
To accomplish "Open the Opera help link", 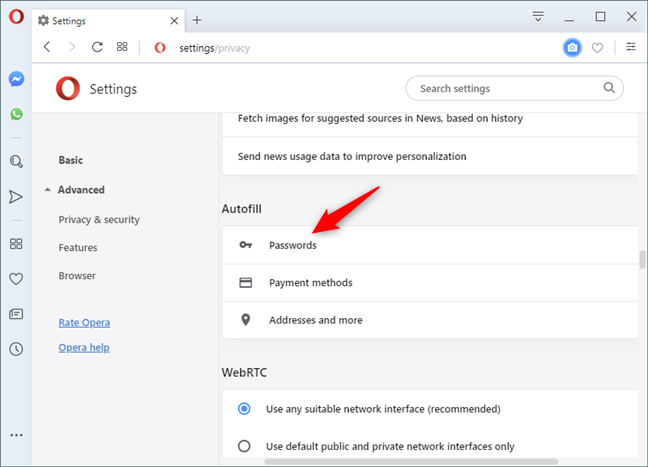I will [x=84, y=347].
